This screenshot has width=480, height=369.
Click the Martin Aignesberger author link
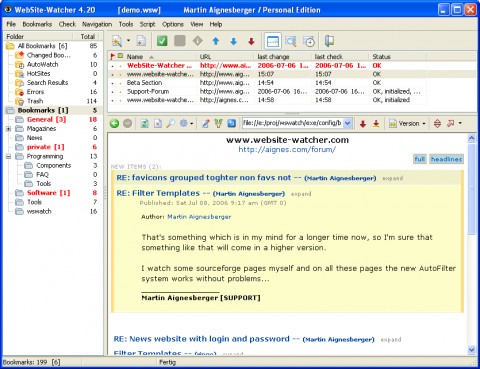point(199,217)
